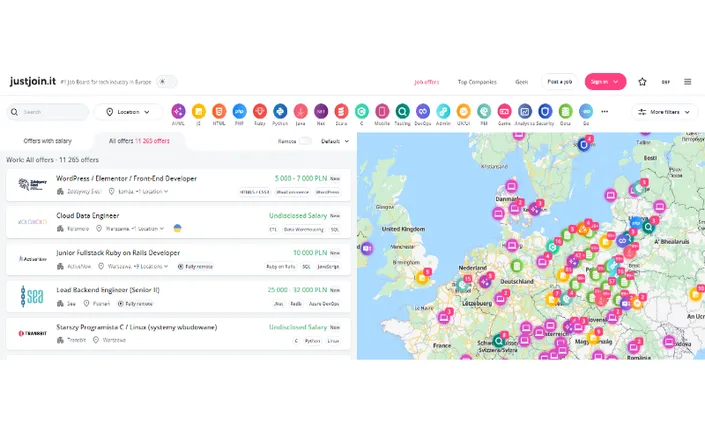This screenshot has width=705, height=427.
Task: Select the Ruby category icon
Action: point(260,111)
